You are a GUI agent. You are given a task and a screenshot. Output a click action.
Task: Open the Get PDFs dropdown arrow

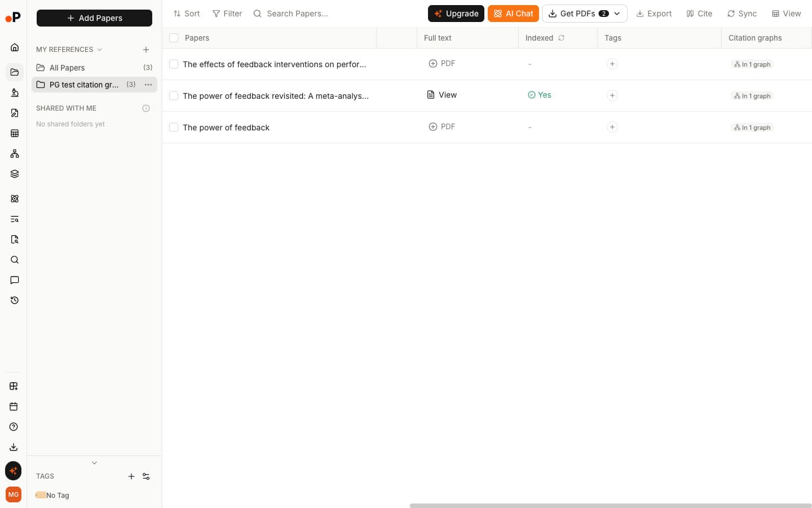point(617,14)
